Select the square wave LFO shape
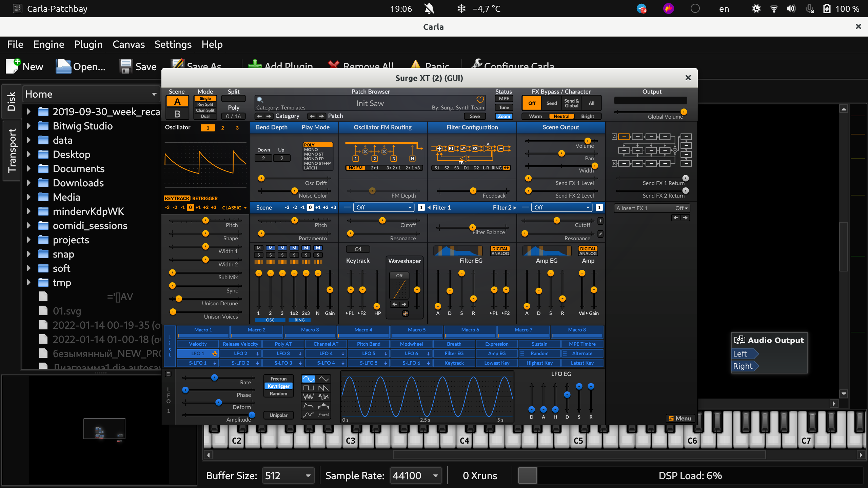Viewport: 868px width, 488px height. pyautogui.click(x=308, y=388)
